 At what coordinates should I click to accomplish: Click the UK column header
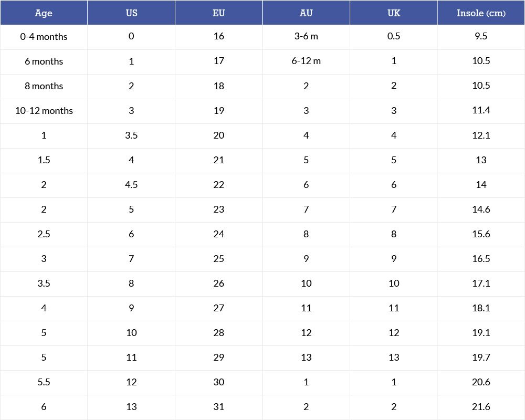click(x=393, y=13)
